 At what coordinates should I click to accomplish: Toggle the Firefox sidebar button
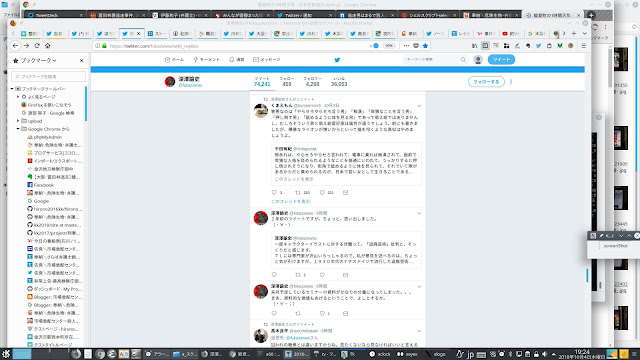click(x=485, y=46)
